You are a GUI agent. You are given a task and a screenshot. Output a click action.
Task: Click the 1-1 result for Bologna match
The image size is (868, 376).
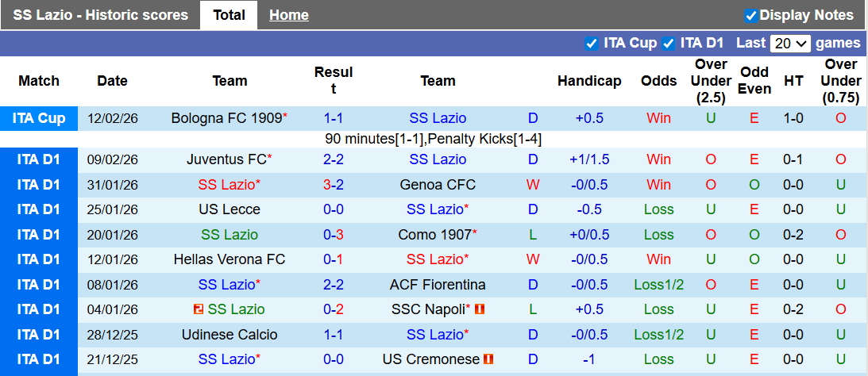(x=333, y=118)
